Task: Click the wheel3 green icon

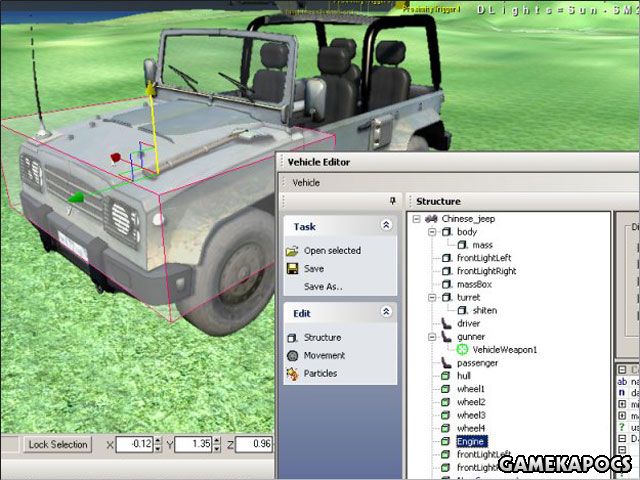Action: (x=446, y=415)
